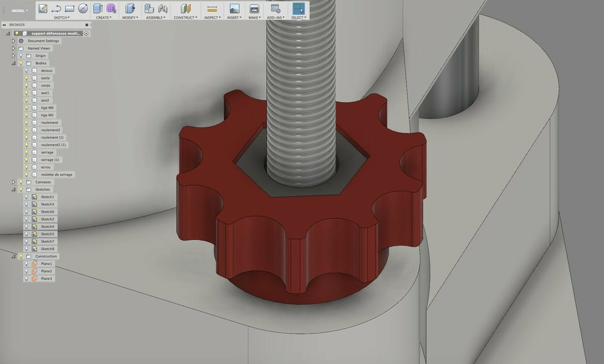Screen dimensions: 604x364
Task: Hide the tige M6 body lightbulb
Action: 27,108
